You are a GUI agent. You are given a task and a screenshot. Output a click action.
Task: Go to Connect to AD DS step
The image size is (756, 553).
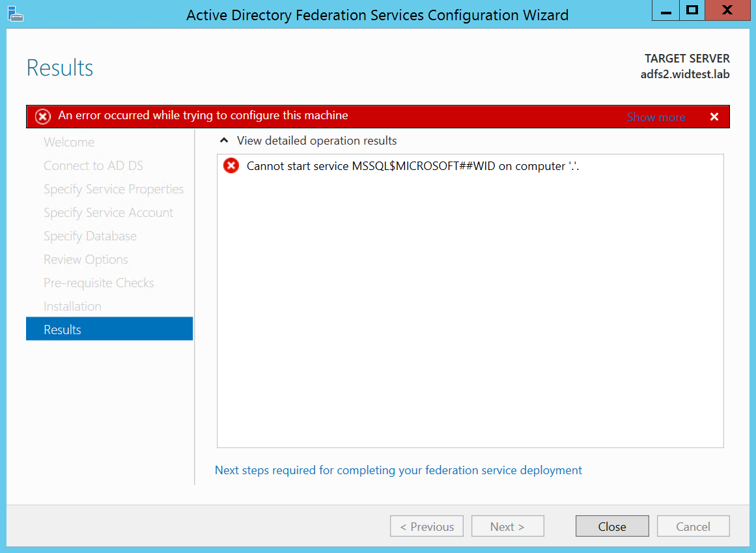tap(93, 165)
